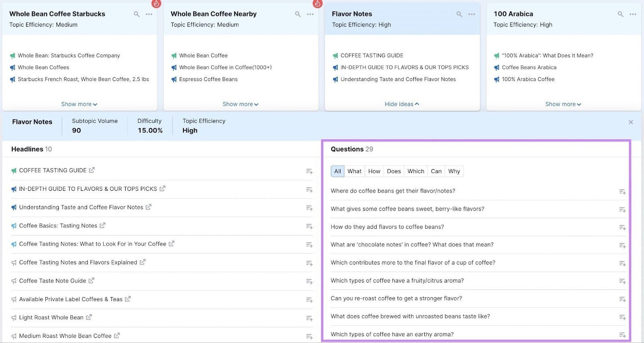Image resolution: width=644 pixels, height=343 pixels.
Task: Filter questions by How
Action: 374,171
